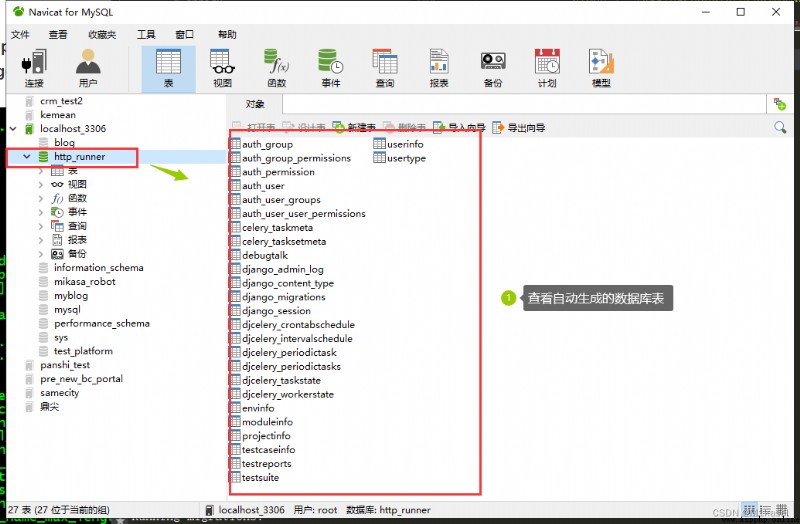Select the envinfo table
Screen dimensions: 800x524
point(258,408)
